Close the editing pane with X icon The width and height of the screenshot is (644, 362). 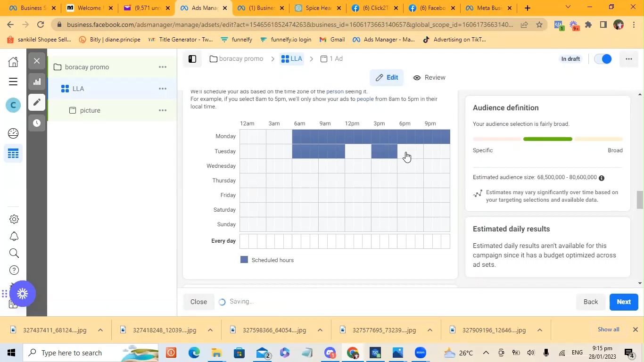[37, 60]
